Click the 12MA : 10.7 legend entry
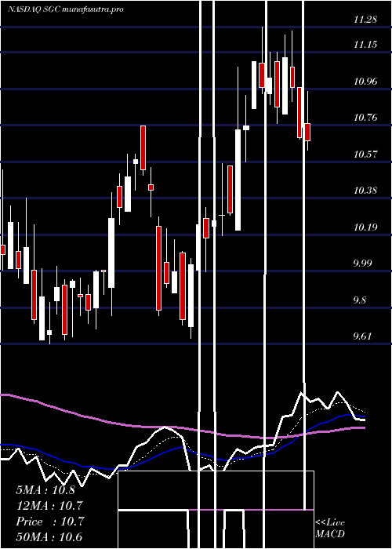392x549 pixels. click(x=49, y=506)
